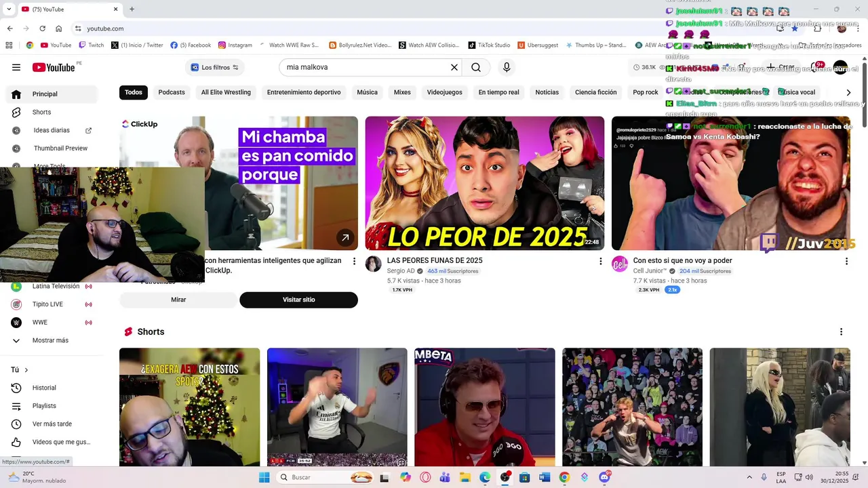Open Chrome from the taskbar
Viewport: 868px width, 488px height.
coord(564,477)
